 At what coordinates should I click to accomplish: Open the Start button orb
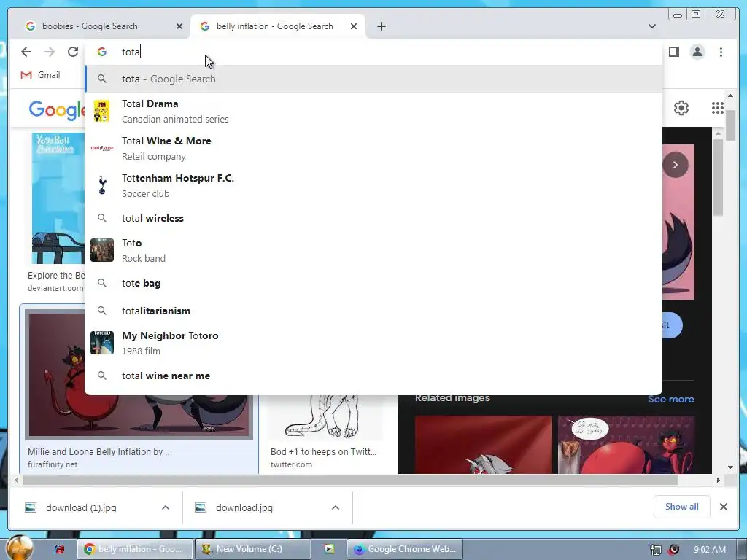click(x=20, y=548)
